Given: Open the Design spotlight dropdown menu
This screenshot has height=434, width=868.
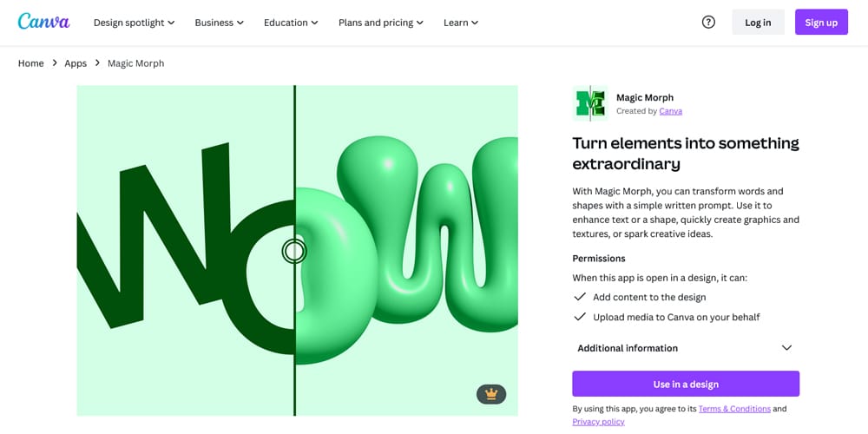Looking at the screenshot, I should tap(134, 23).
